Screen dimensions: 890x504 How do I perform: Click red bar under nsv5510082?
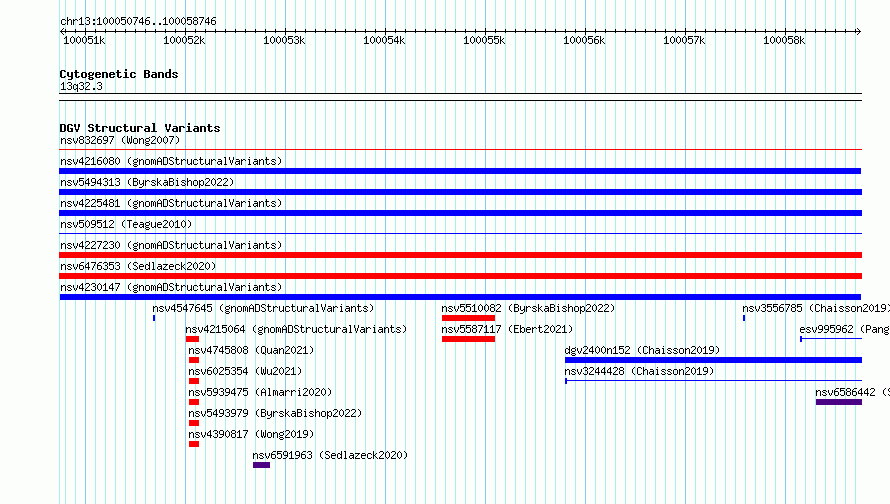coord(468,318)
